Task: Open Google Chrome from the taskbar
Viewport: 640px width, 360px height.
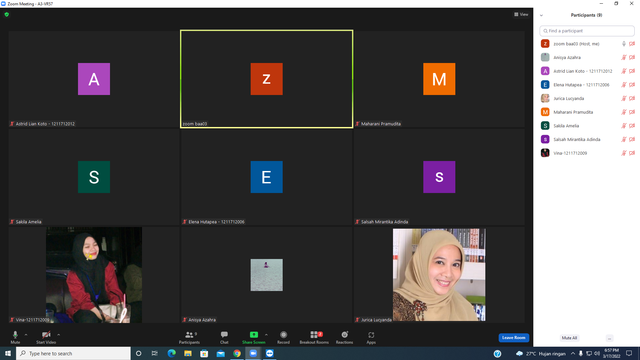Action: [237, 353]
